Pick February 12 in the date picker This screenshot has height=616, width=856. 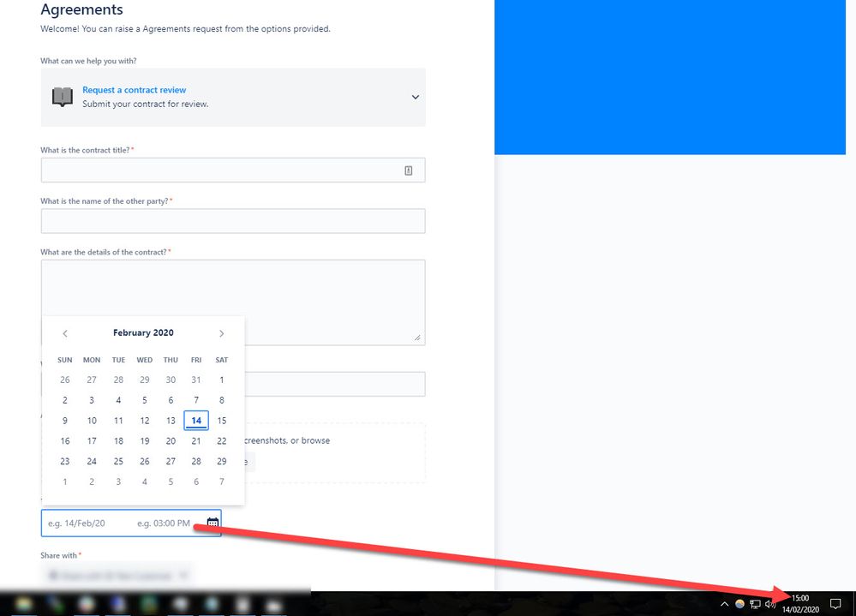pyautogui.click(x=145, y=421)
